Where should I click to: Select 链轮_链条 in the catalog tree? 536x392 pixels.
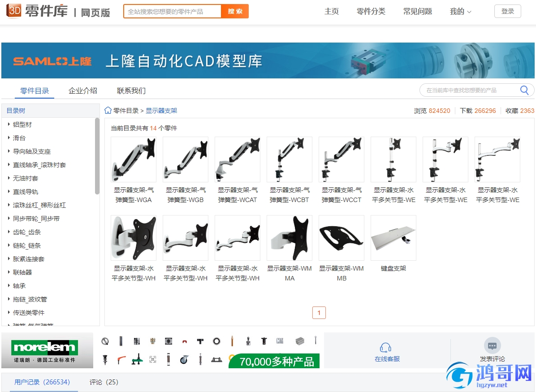pos(26,246)
